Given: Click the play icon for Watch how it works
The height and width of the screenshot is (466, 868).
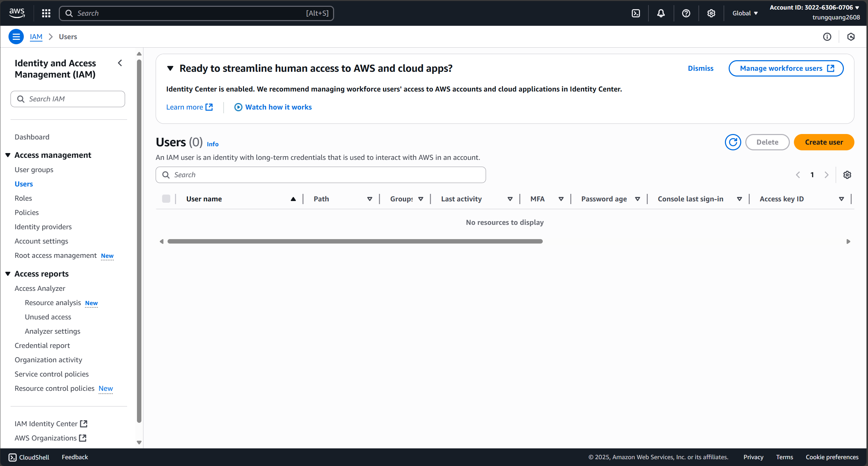Looking at the screenshot, I should [238, 107].
